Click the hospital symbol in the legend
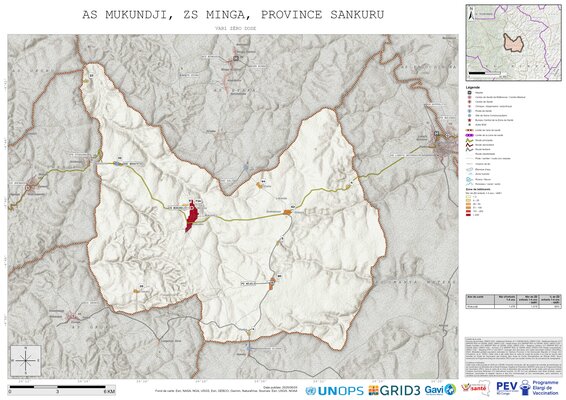This screenshot has height=400, width=566. (x=469, y=93)
